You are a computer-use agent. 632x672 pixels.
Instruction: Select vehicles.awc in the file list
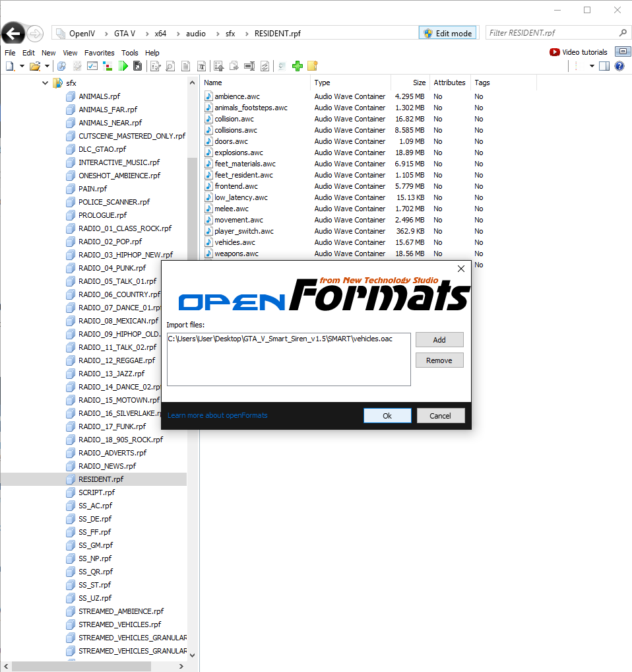(x=235, y=242)
